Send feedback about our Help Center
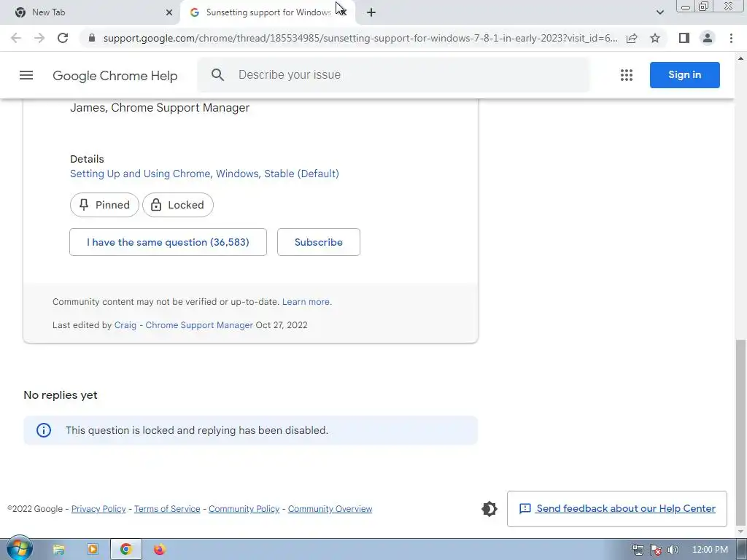The image size is (747, 560). pos(617,508)
